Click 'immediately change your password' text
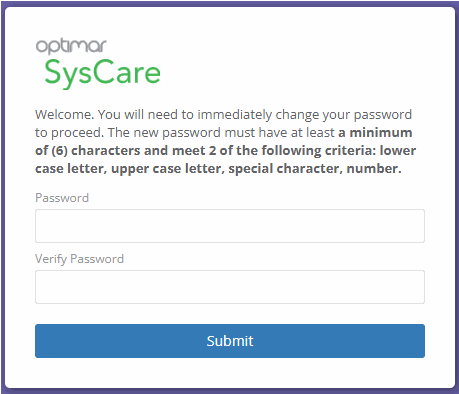Image resolution: width=459 pixels, height=394 pixels. [305, 115]
